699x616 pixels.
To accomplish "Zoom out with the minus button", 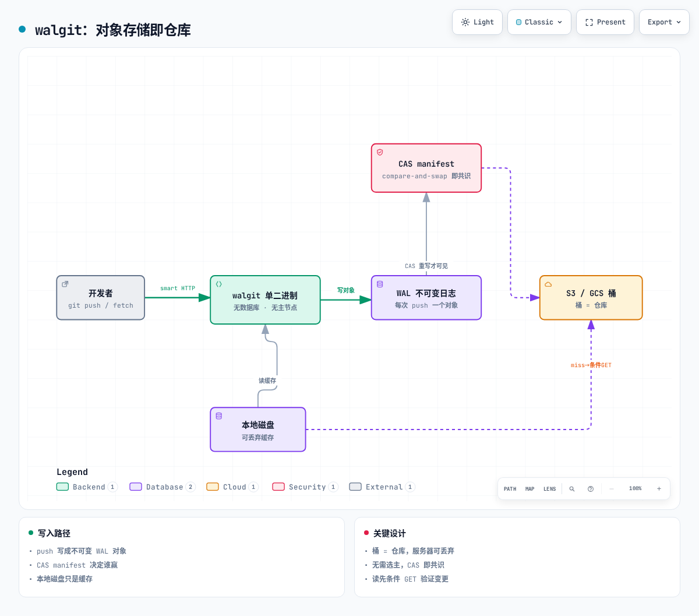I will click(x=612, y=489).
